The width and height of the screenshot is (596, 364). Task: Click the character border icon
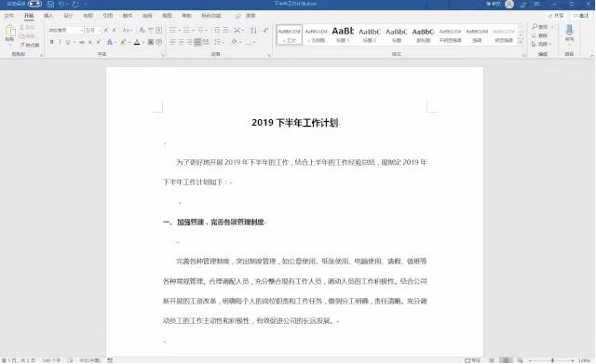point(159,30)
